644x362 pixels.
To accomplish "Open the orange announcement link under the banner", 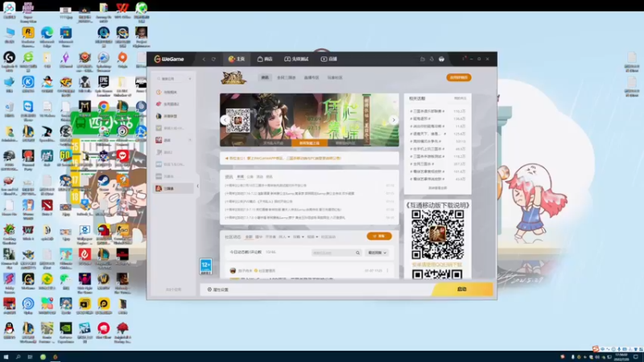I will [283, 158].
